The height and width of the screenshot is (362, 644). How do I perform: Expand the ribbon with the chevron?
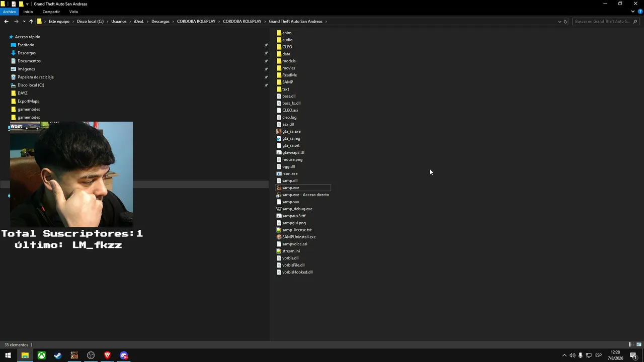(x=632, y=12)
